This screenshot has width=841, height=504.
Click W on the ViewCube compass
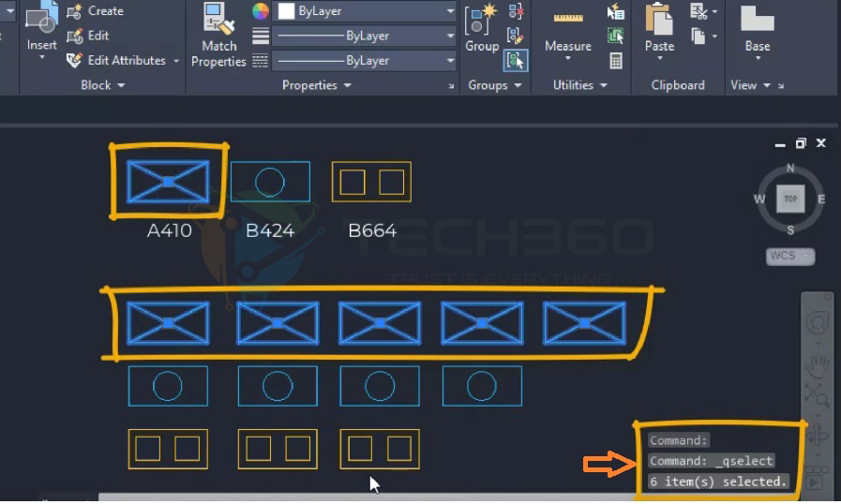coord(759,200)
